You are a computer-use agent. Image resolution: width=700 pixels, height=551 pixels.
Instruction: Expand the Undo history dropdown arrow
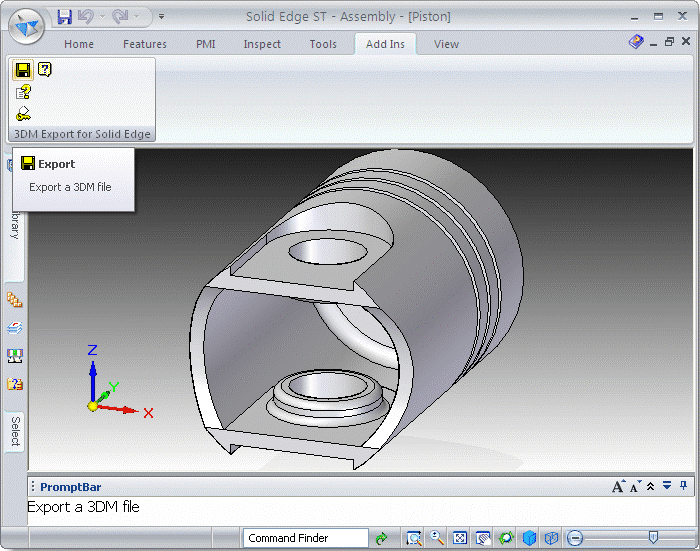click(102, 17)
